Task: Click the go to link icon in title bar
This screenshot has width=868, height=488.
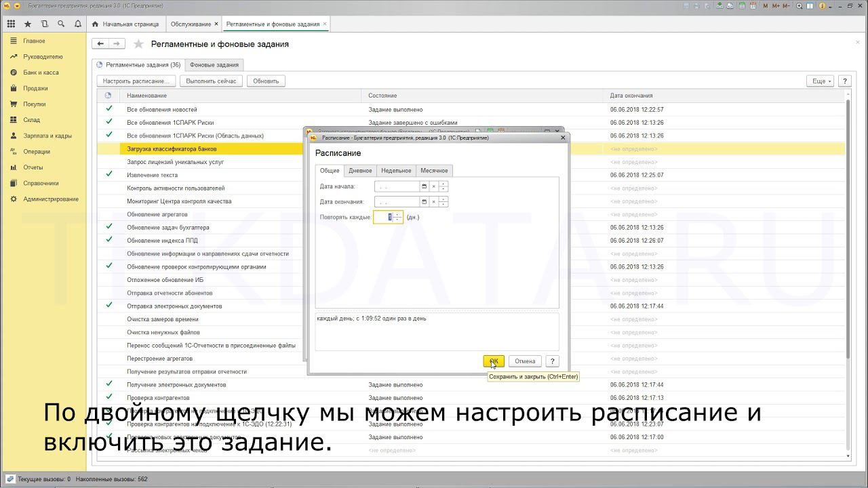Action: click(x=730, y=5)
